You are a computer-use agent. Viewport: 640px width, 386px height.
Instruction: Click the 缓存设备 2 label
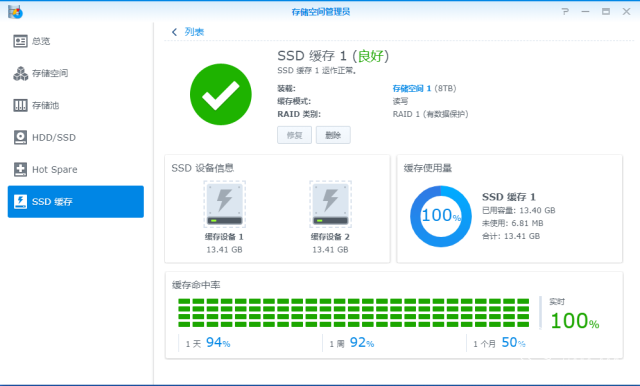(330, 237)
